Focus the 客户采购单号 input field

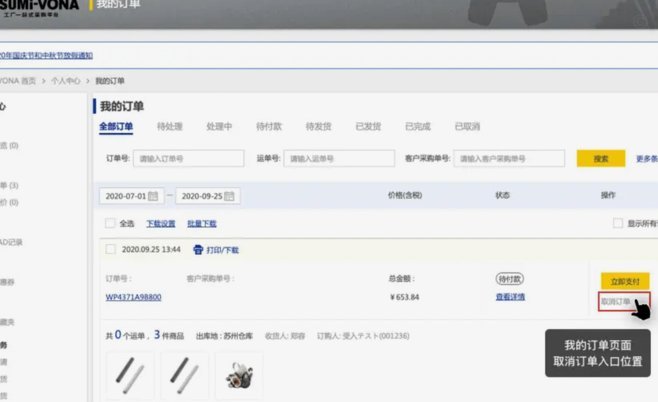click(509, 159)
